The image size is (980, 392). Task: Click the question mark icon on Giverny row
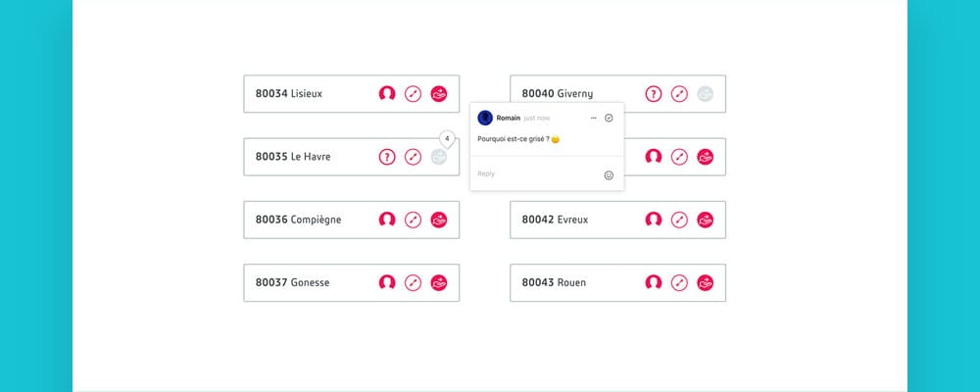(654, 94)
